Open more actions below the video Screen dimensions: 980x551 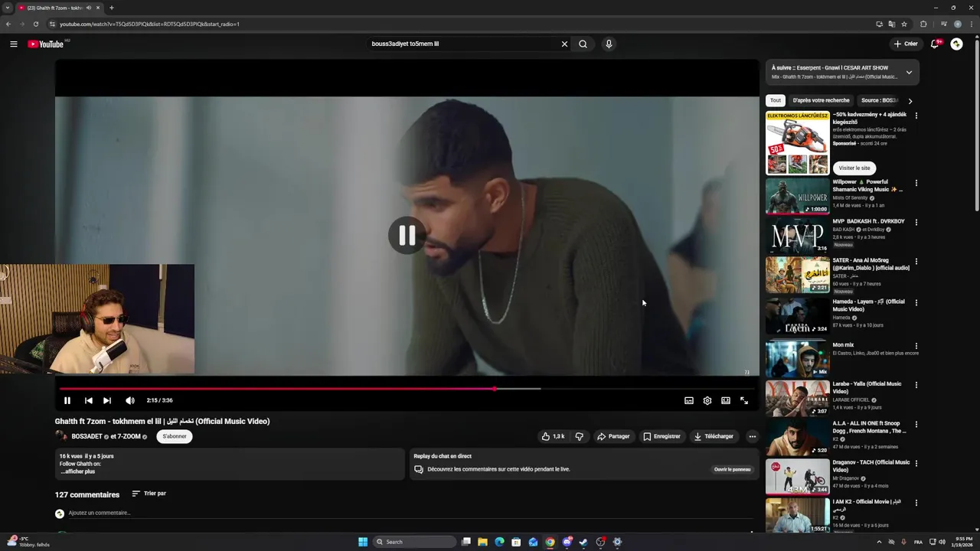point(752,436)
